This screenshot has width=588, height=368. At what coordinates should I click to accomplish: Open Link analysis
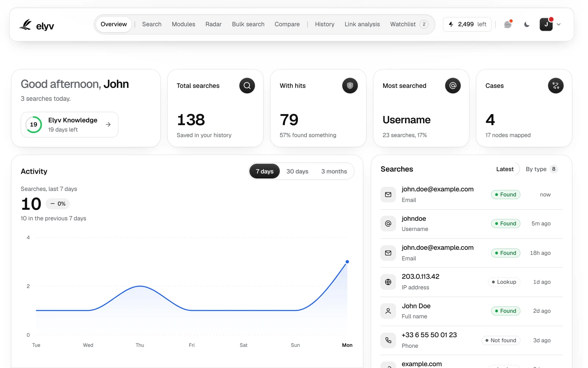point(362,24)
